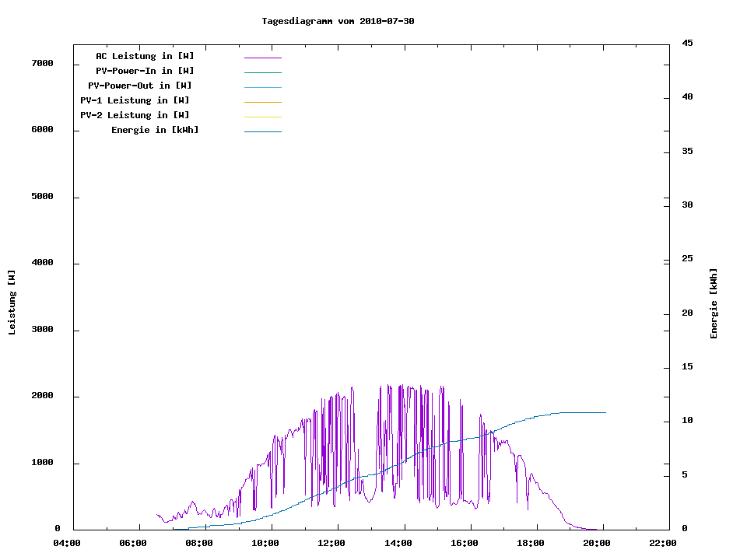Click the 7000 value on the left axis
Image resolution: width=747 pixels, height=560 pixels.
pyautogui.click(x=42, y=63)
